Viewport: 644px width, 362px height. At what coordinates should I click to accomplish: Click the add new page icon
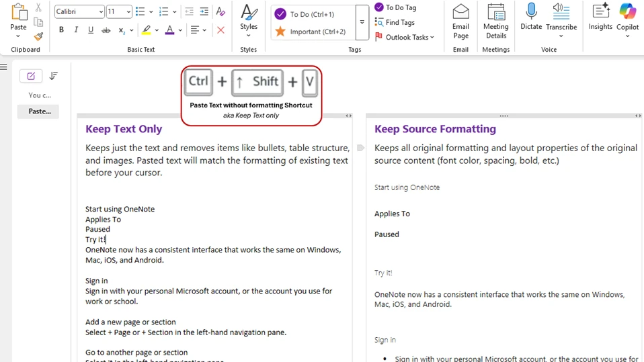point(31,77)
